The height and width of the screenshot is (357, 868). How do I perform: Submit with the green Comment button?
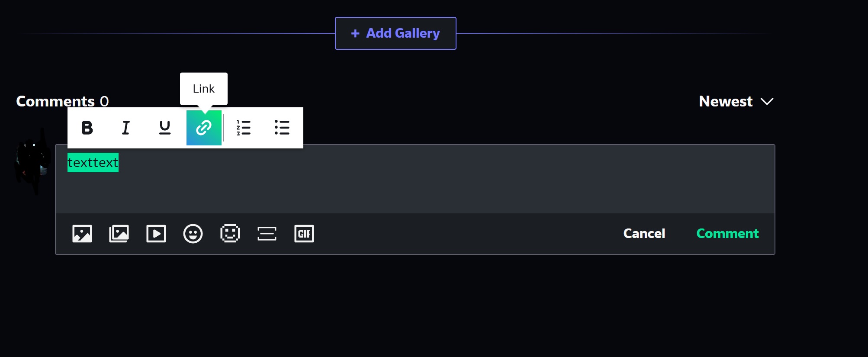click(727, 234)
